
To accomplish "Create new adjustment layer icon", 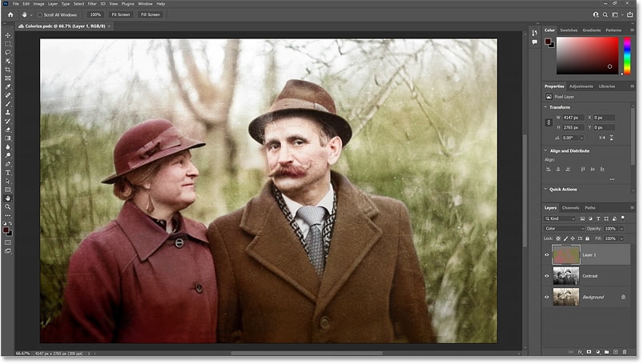I will [x=598, y=352].
